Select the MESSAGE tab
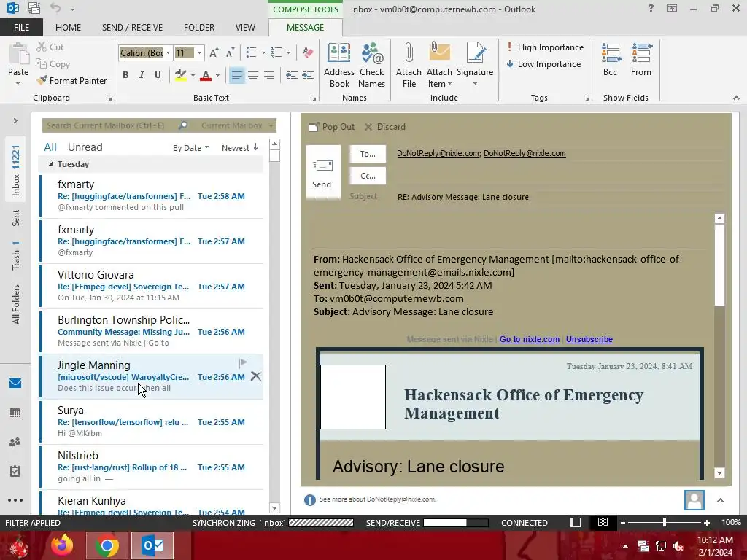This screenshot has height=560, width=747. click(306, 27)
